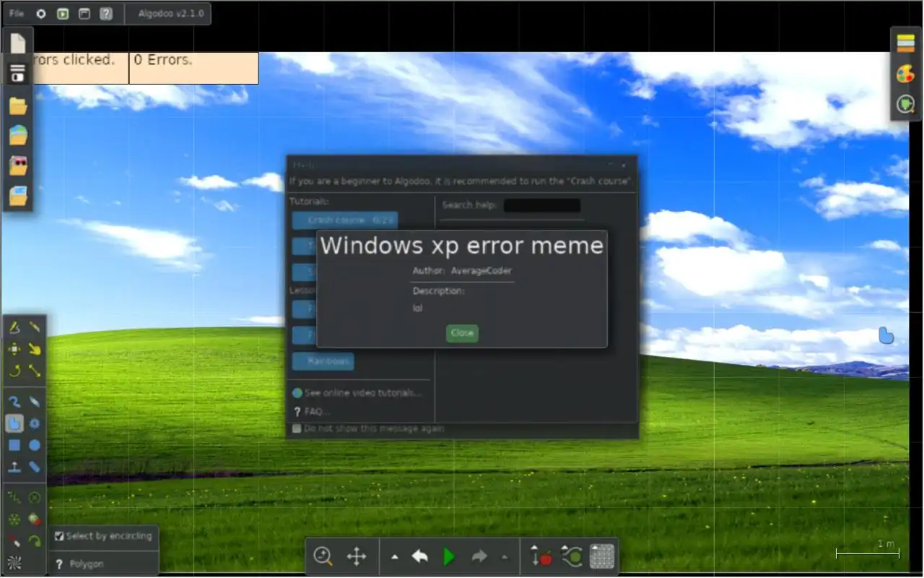The height and width of the screenshot is (578, 924).
Task: Undo the last action
Action: coord(419,556)
